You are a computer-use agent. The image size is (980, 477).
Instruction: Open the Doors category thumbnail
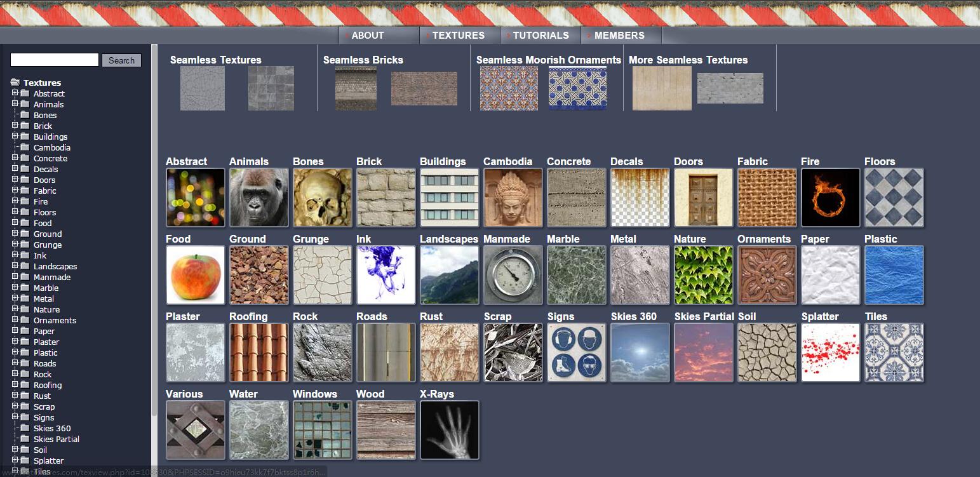tap(704, 198)
